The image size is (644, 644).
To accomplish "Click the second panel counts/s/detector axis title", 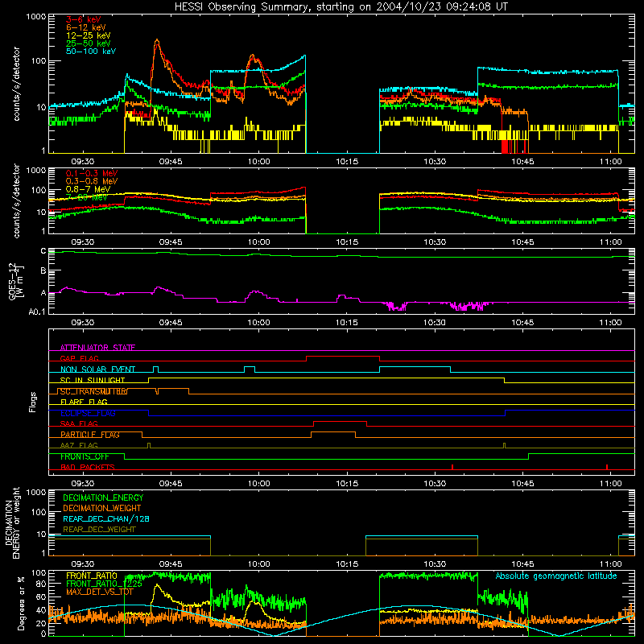I will pyautogui.click(x=16, y=200).
